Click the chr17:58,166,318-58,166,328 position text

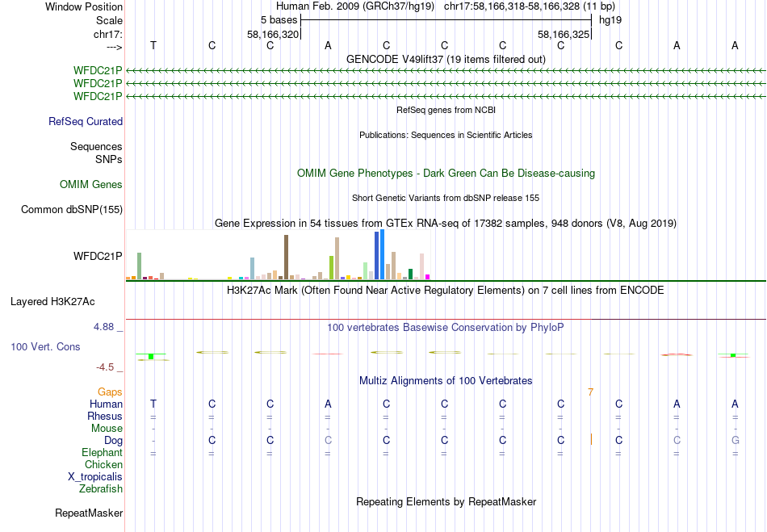(x=512, y=6)
